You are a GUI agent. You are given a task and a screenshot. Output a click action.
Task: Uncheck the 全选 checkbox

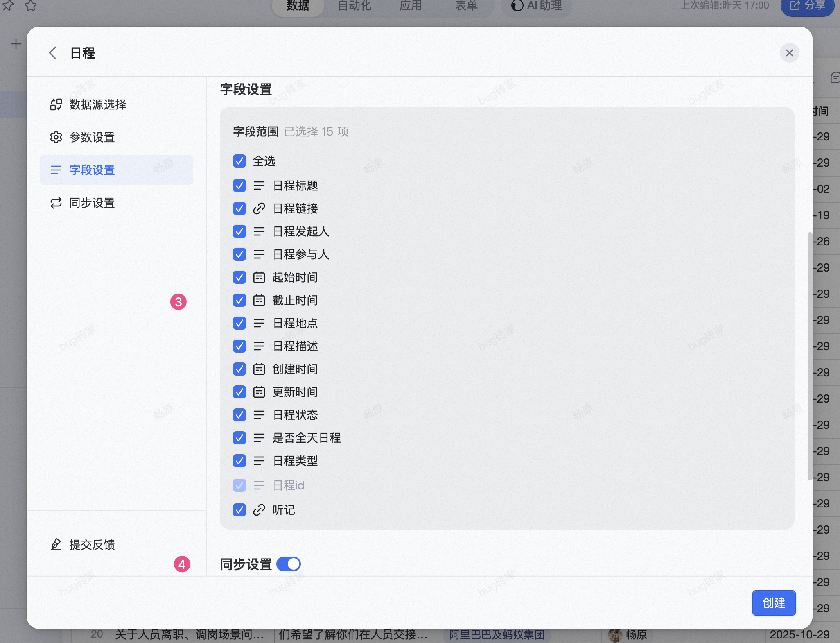click(239, 161)
